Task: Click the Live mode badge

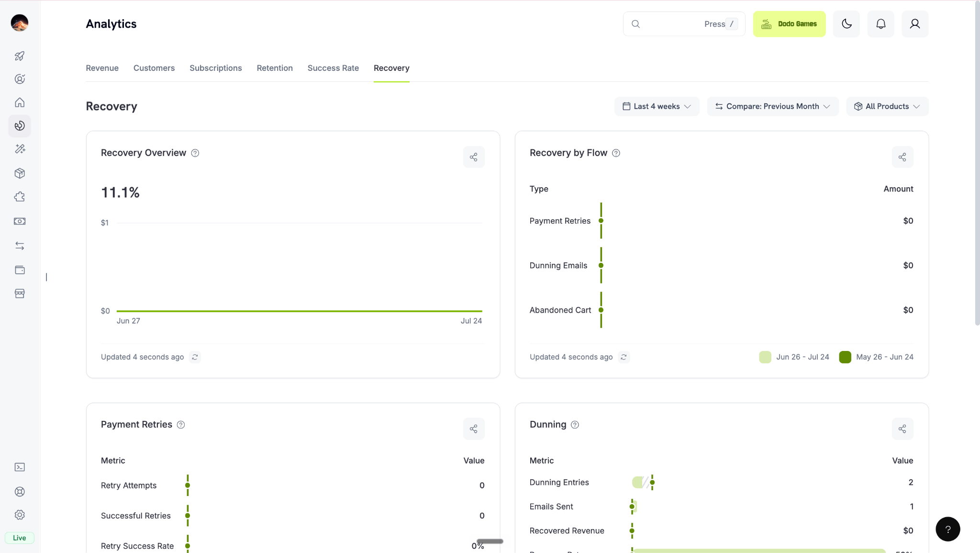Action: [x=20, y=538]
